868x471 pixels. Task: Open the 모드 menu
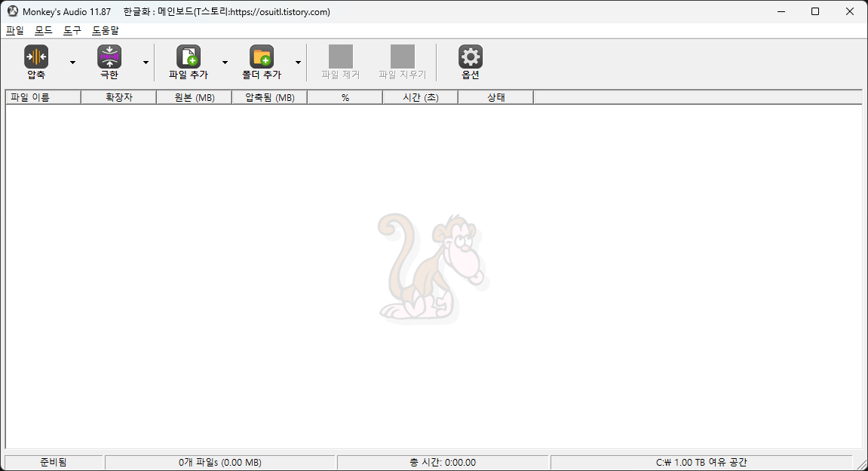point(43,30)
